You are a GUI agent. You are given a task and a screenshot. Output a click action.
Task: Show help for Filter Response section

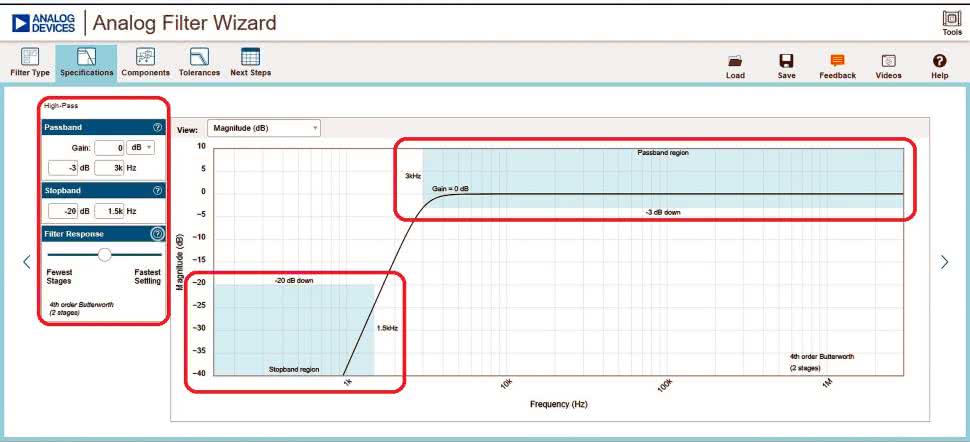[157, 234]
